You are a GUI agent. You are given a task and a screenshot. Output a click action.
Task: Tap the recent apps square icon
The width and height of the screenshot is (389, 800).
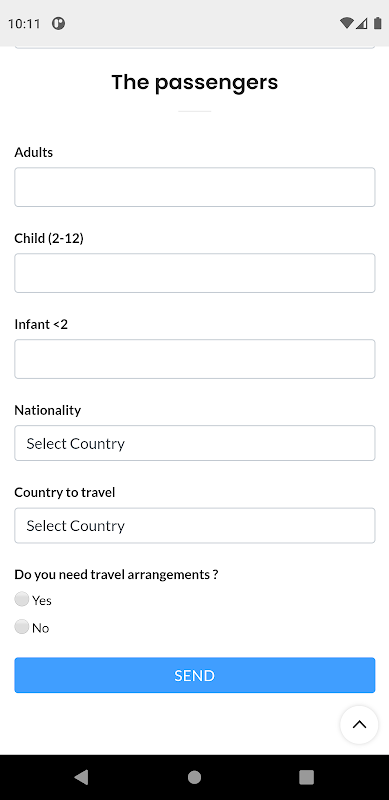click(306, 777)
